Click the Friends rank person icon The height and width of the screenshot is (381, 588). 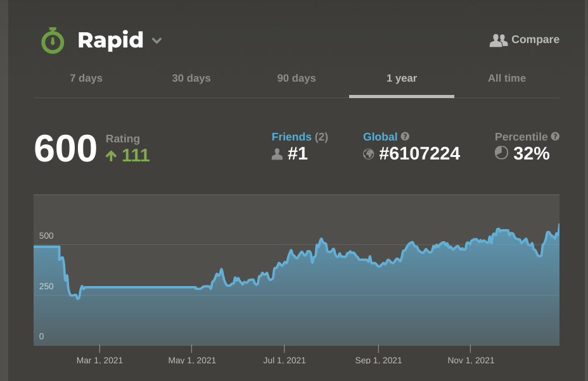point(277,154)
